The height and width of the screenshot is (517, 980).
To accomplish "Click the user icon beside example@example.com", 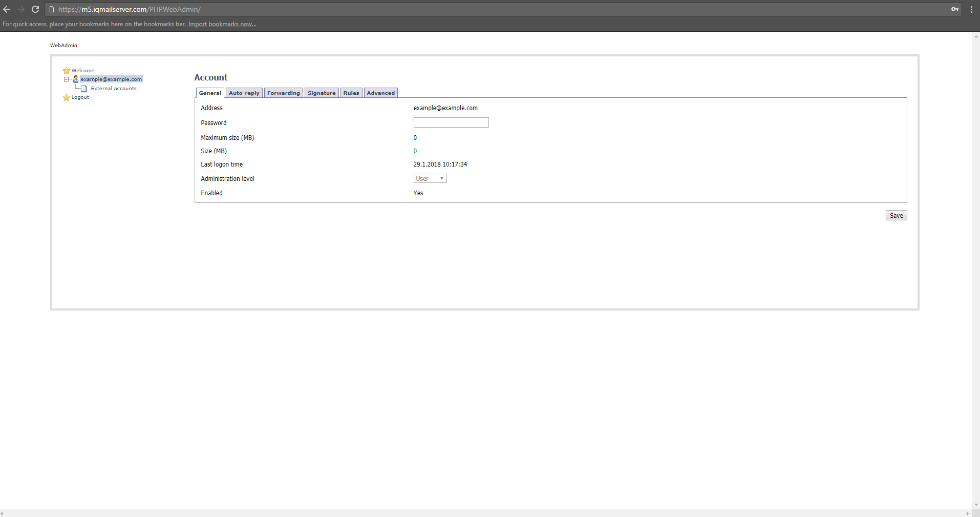I will coord(76,79).
